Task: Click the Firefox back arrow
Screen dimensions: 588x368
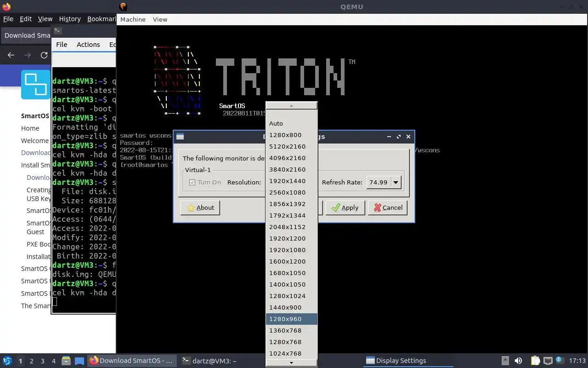Action: pyautogui.click(x=11, y=55)
